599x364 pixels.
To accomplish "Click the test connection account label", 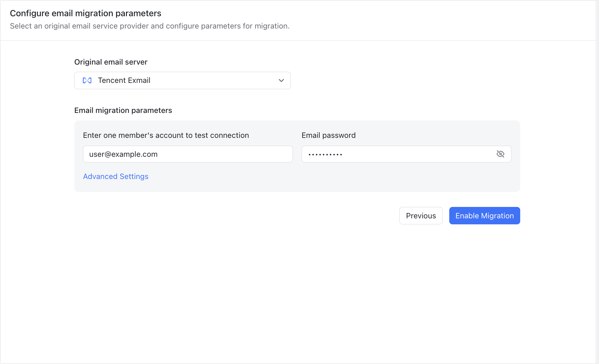I will pyautogui.click(x=166, y=135).
